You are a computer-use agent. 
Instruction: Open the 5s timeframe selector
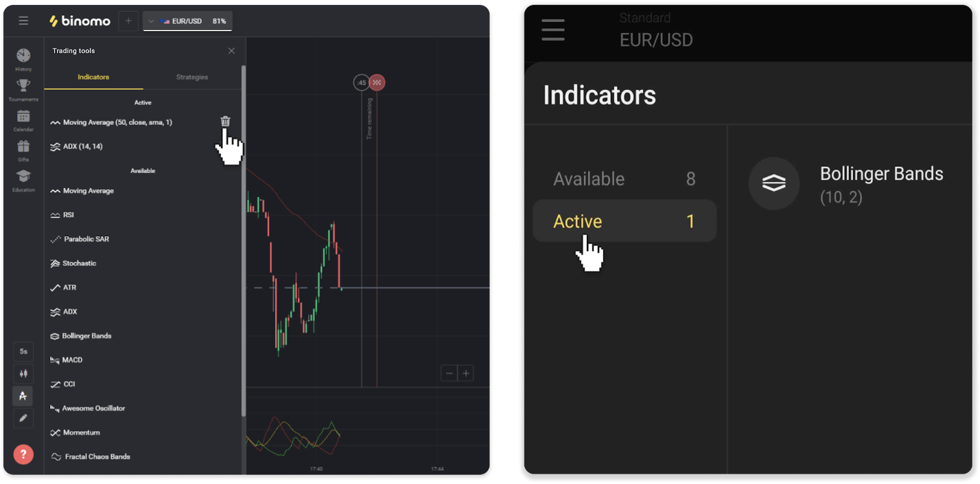click(23, 351)
